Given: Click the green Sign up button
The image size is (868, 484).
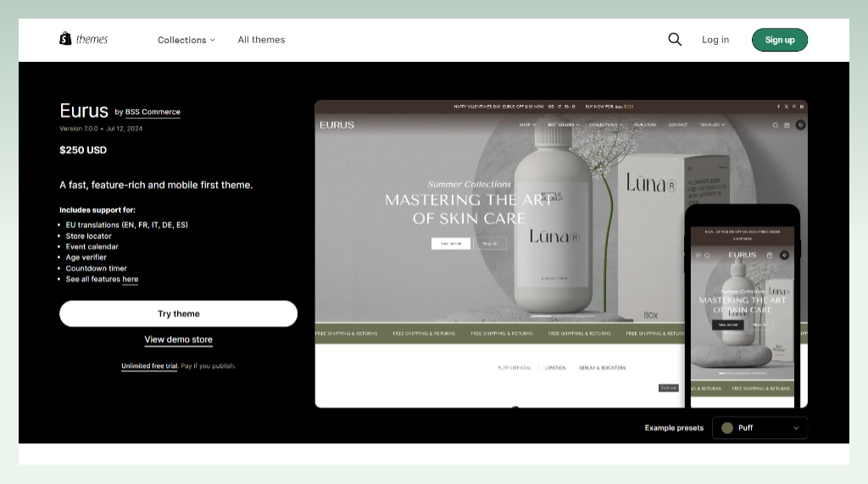Looking at the screenshot, I should pos(780,40).
